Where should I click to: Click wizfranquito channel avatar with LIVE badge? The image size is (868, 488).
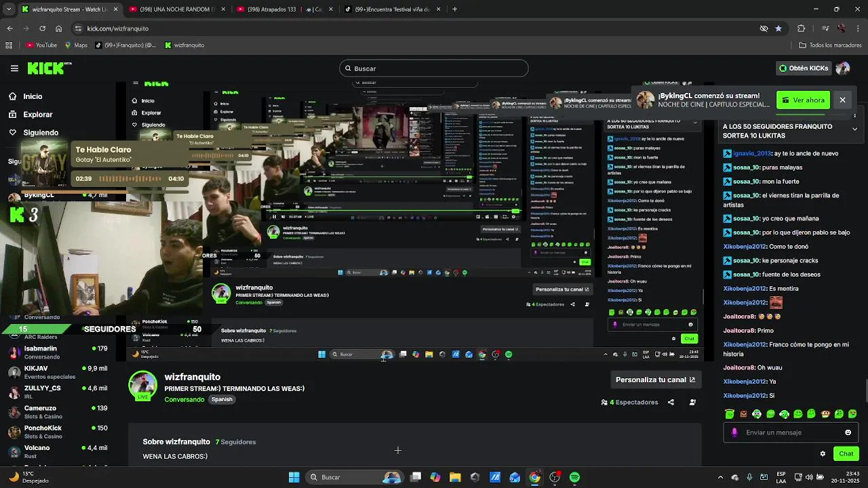click(142, 386)
